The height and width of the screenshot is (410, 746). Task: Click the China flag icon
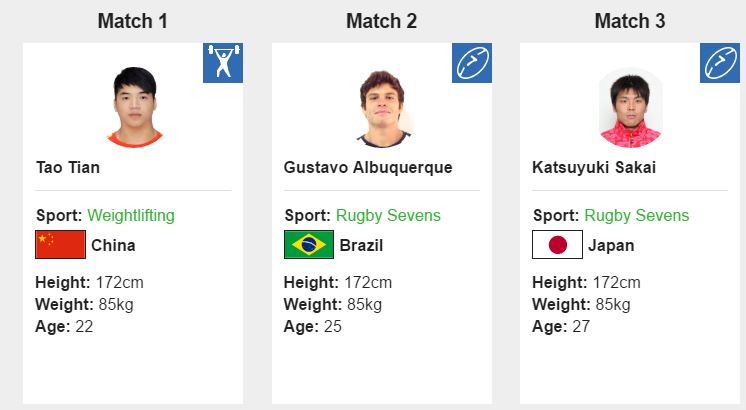pos(60,244)
